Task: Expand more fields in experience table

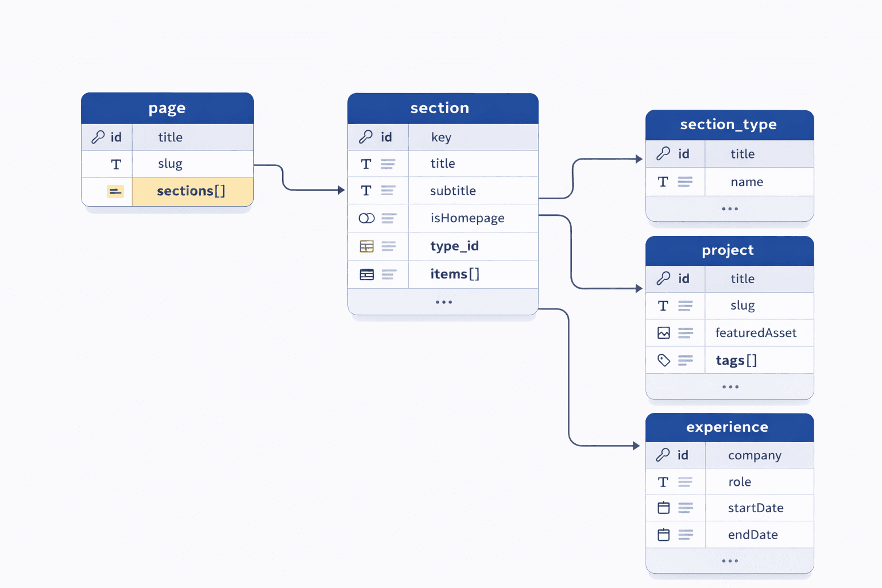Action: pos(729,561)
